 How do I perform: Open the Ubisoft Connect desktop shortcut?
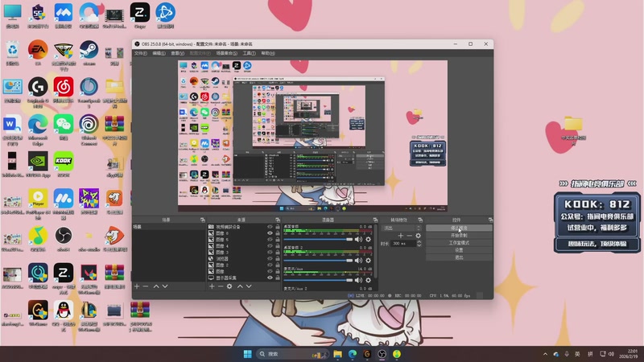coord(89,130)
